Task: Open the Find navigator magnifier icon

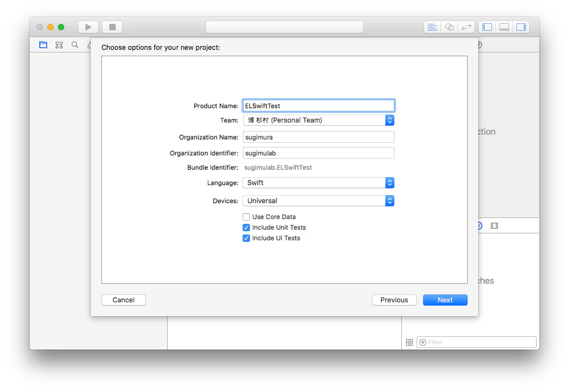Action: click(75, 45)
